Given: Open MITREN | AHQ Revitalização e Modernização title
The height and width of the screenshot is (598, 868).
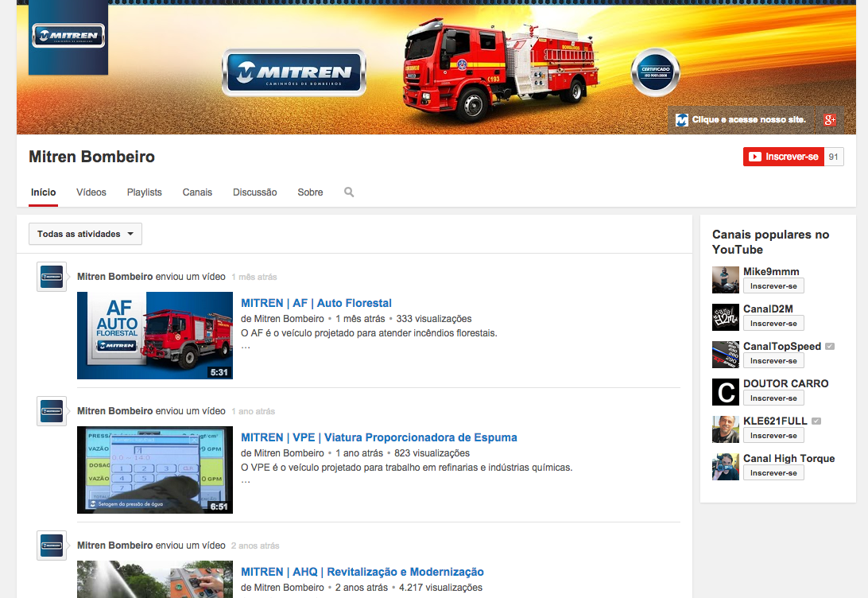Looking at the screenshot, I should (x=362, y=572).
